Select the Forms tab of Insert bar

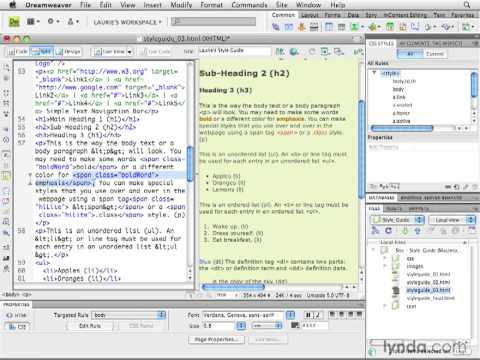pos(333,15)
